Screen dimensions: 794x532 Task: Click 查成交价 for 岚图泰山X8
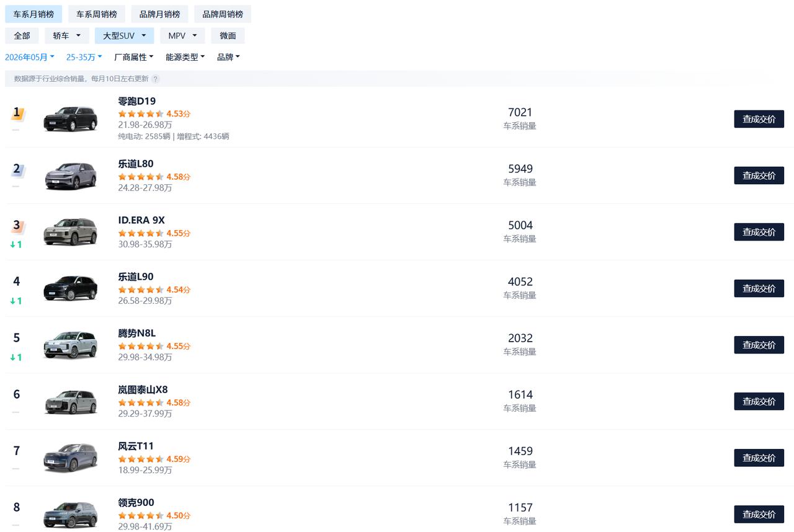(759, 401)
